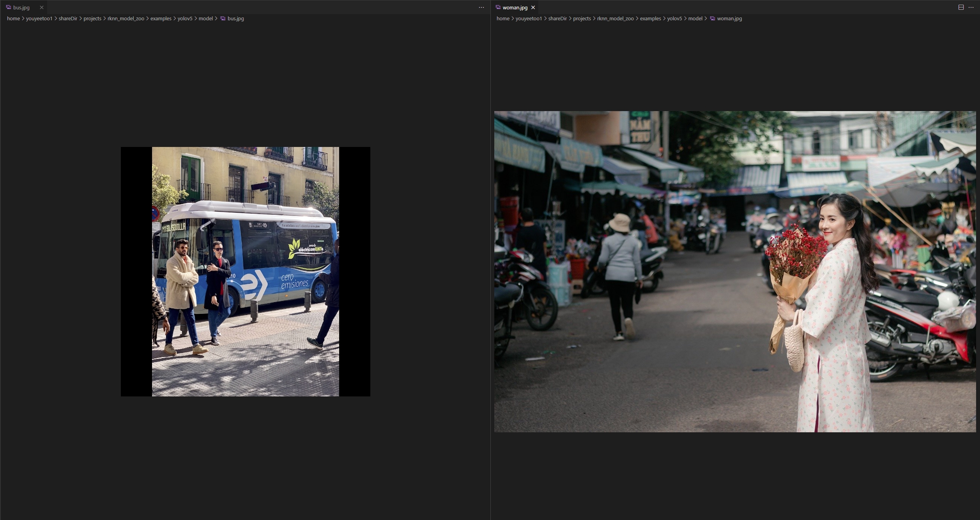Click 'projects' in the bus.jpg breadcrumb

(x=92, y=18)
